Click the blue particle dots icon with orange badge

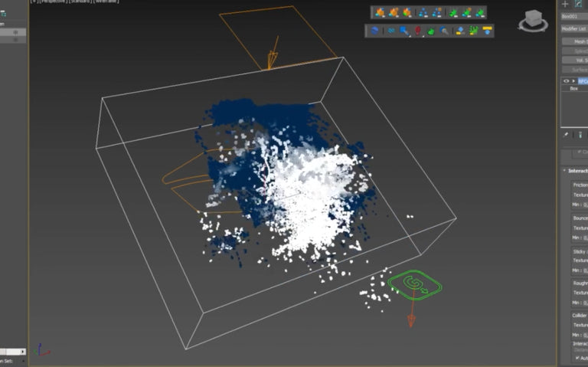[436, 13]
